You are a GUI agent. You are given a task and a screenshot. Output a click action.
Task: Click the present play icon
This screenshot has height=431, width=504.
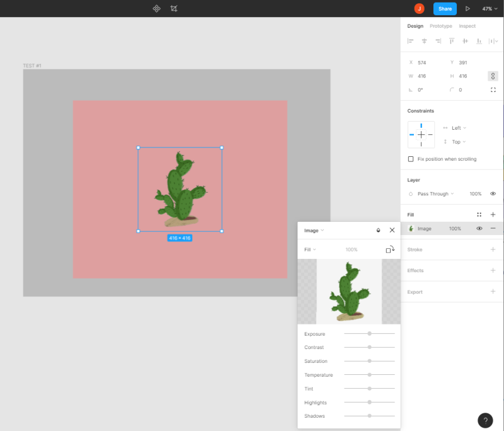467,9
